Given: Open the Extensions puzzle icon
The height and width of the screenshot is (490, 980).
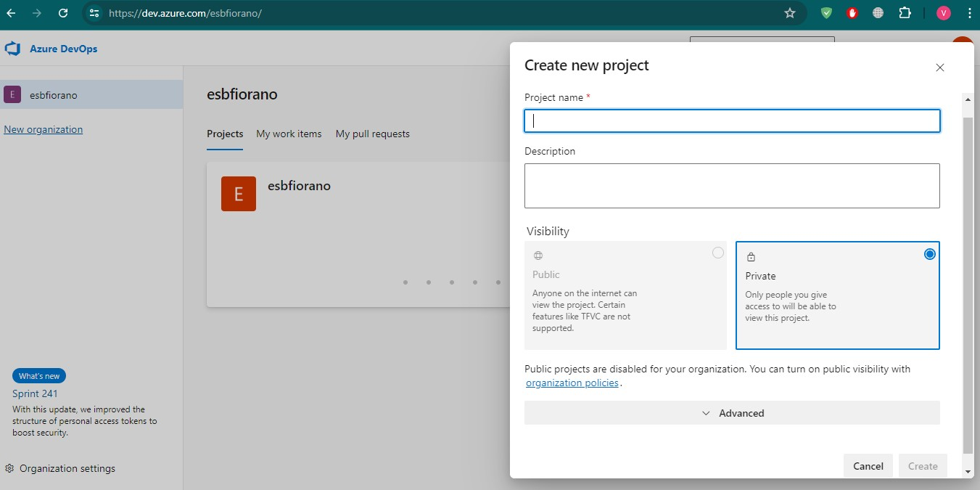Looking at the screenshot, I should tap(905, 13).
